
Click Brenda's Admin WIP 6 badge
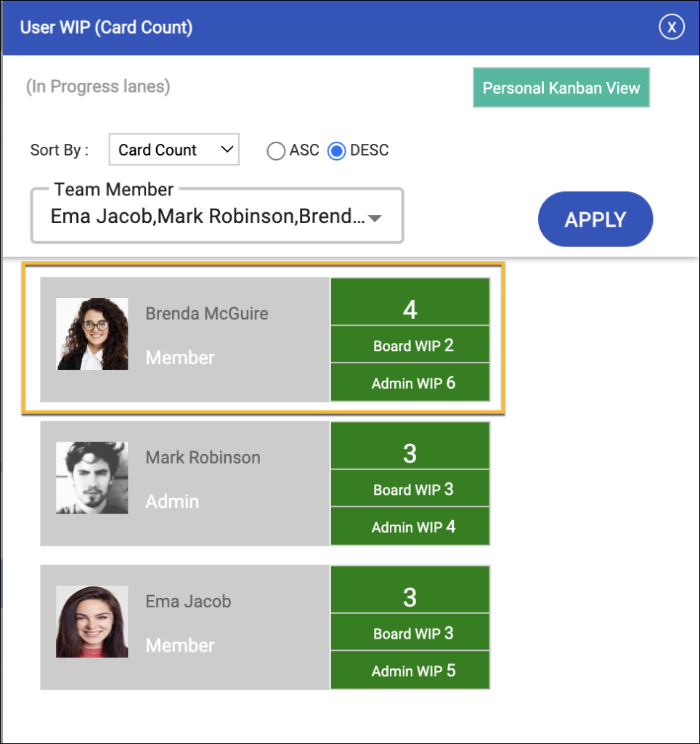click(x=410, y=382)
